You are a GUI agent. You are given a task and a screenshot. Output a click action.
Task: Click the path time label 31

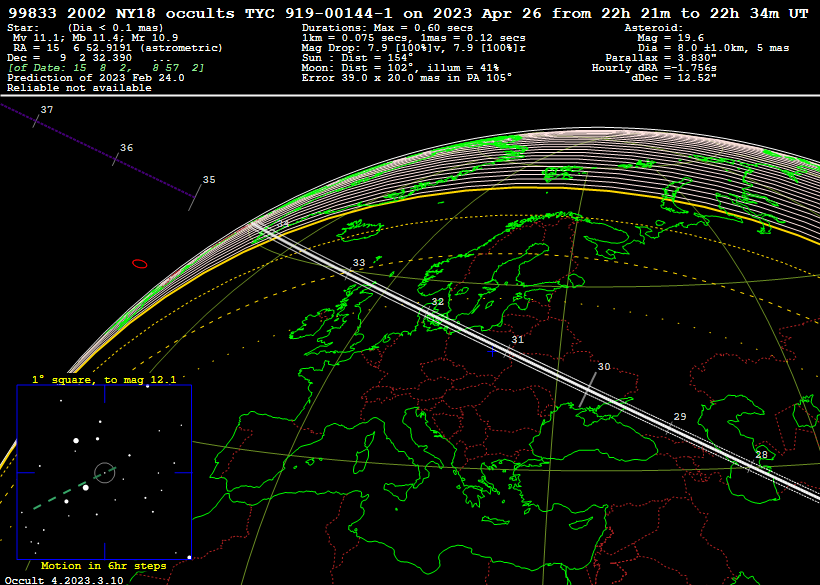[517, 340]
